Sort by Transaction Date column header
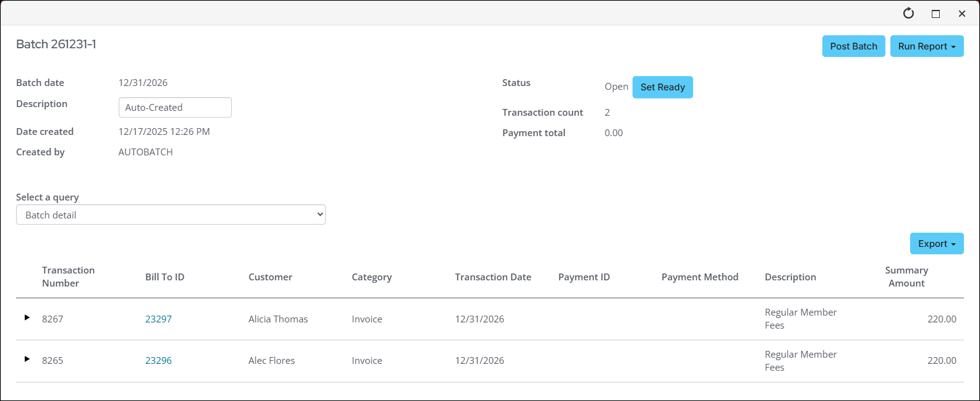 (x=493, y=277)
